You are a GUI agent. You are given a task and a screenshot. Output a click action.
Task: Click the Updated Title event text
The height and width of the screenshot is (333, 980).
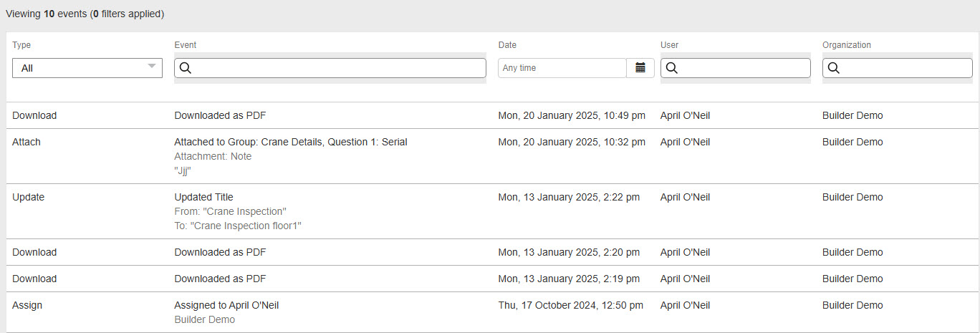203,197
